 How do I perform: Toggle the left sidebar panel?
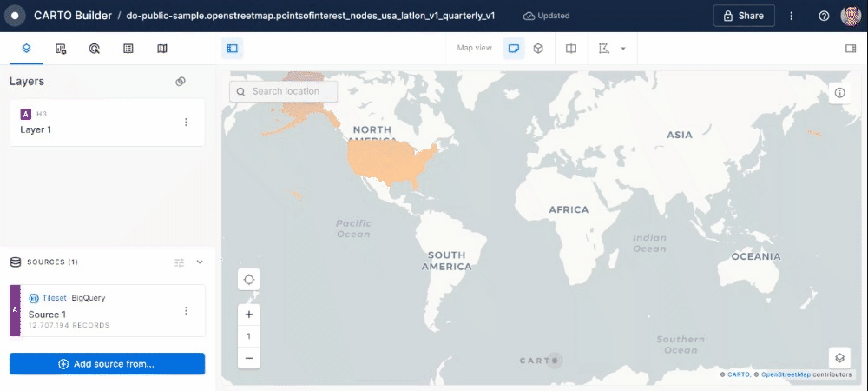pyautogui.click(x=231, y=49)
